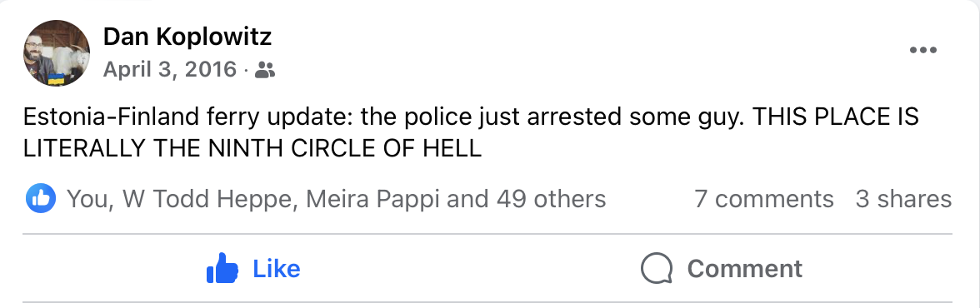Viewport: 980px width, 308px height.
Task: Click the friends audience icon beside the date
Action: tap(266, 70)
